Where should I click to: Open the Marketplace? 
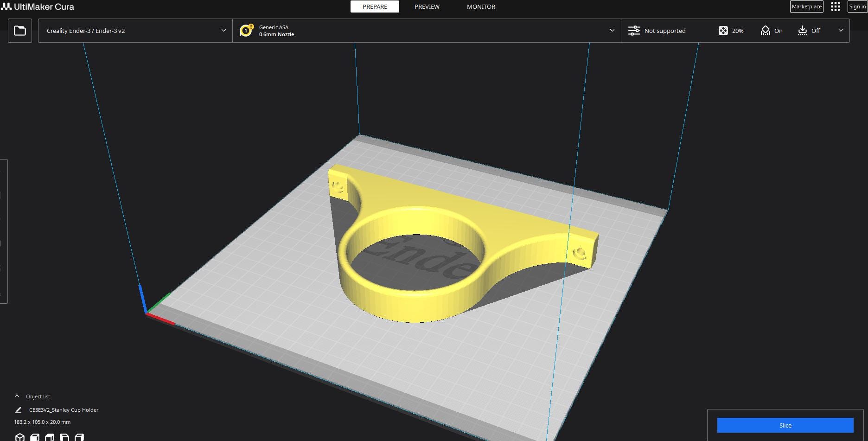pos(806,6)
